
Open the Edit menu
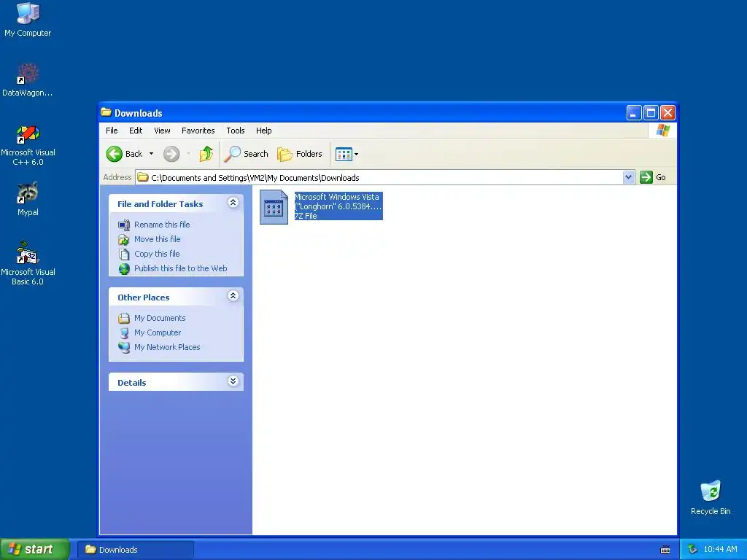point(136,131)
